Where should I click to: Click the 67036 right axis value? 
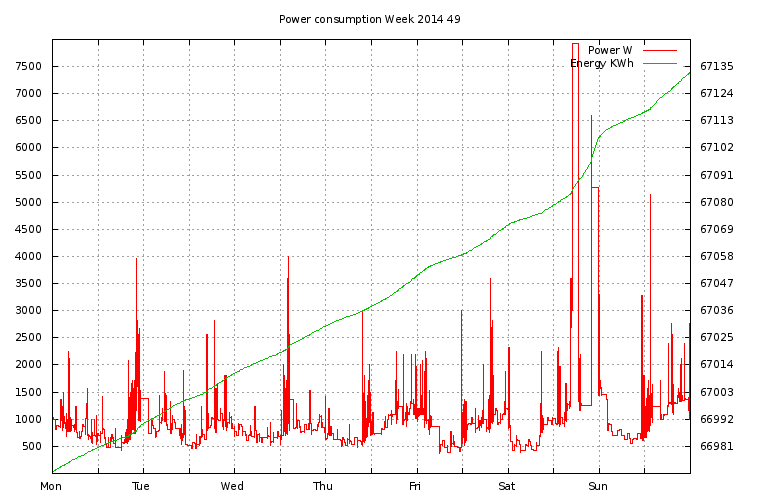pyautogui.click(x=717, y=310)
